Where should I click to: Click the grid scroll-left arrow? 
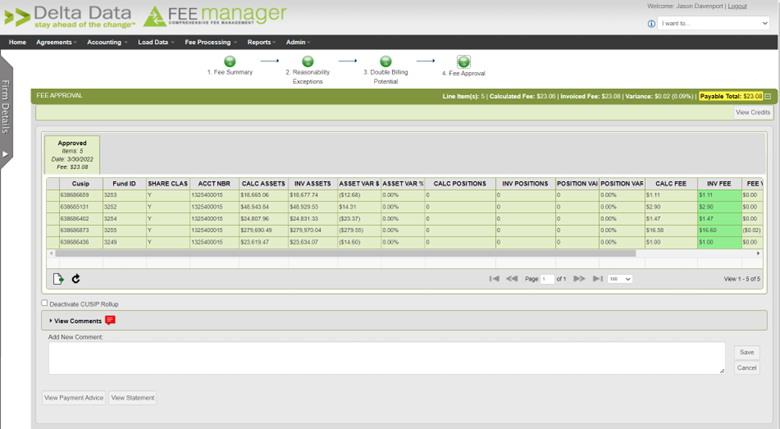[51, 253]
